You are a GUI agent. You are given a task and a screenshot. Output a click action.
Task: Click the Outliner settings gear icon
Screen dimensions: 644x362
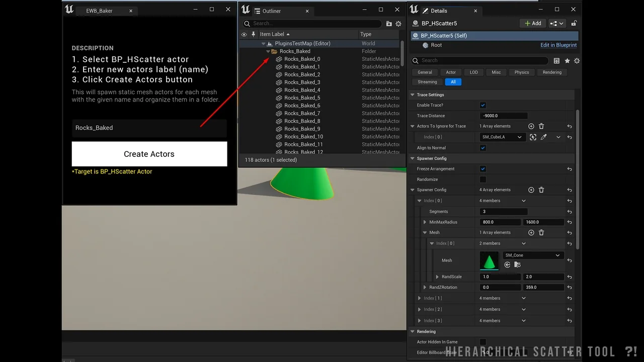coord(398,24)
